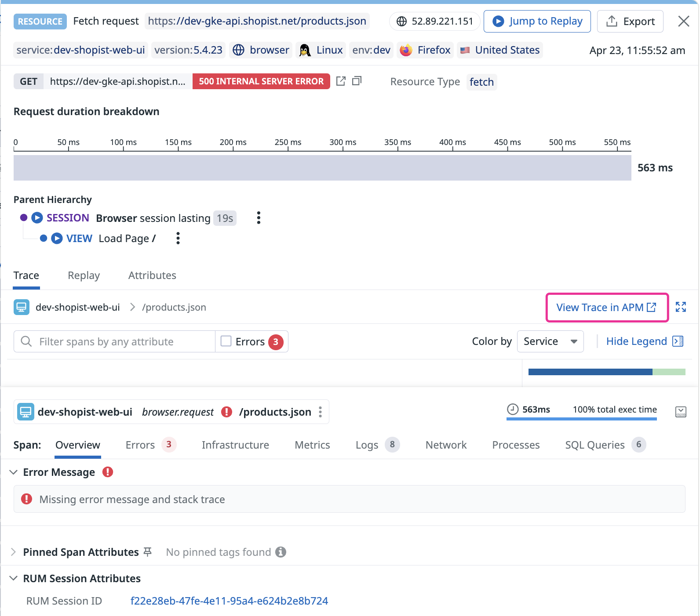Collapse the span details panel icon
The width and height of the screenshot is (700, 616).
pyautogui.click(x=681, y=412)
